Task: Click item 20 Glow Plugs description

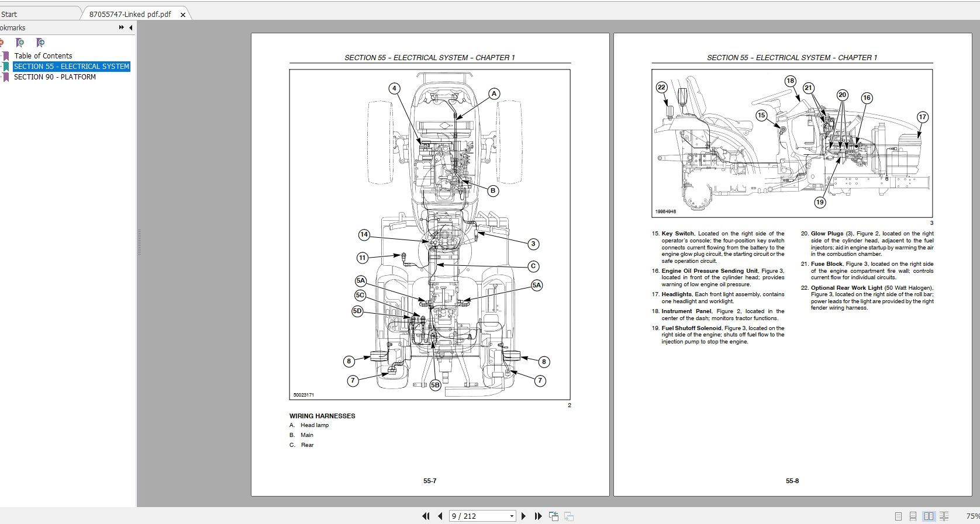Action: (867, 244)
